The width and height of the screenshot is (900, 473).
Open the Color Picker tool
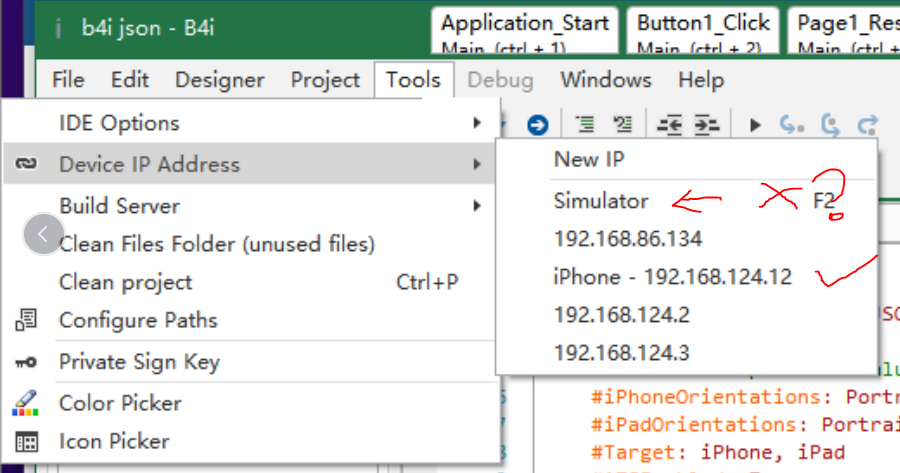pos(120,403)
